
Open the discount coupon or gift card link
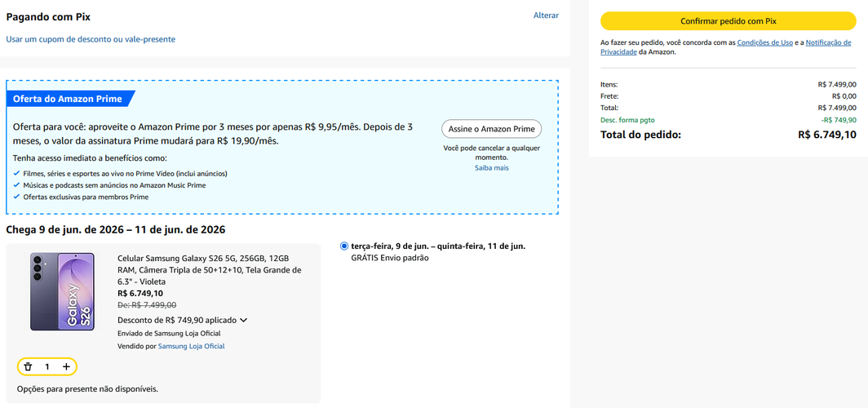(91, 39)
